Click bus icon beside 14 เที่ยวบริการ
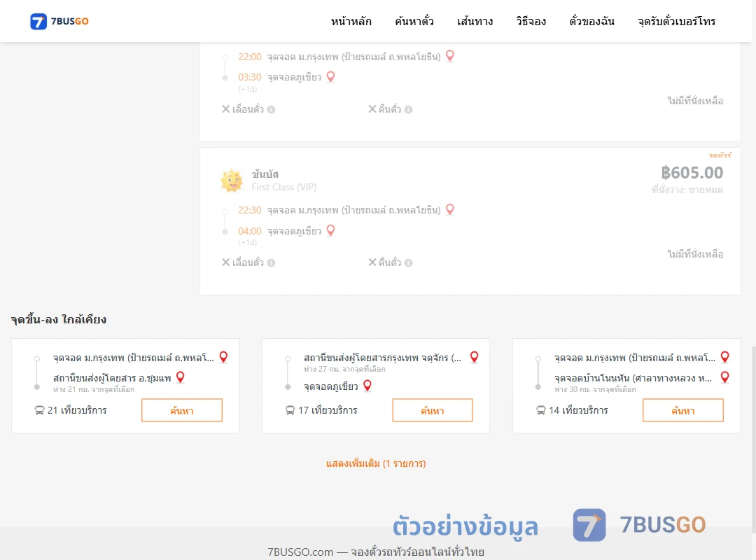The image size is (756, 560). 541,410
